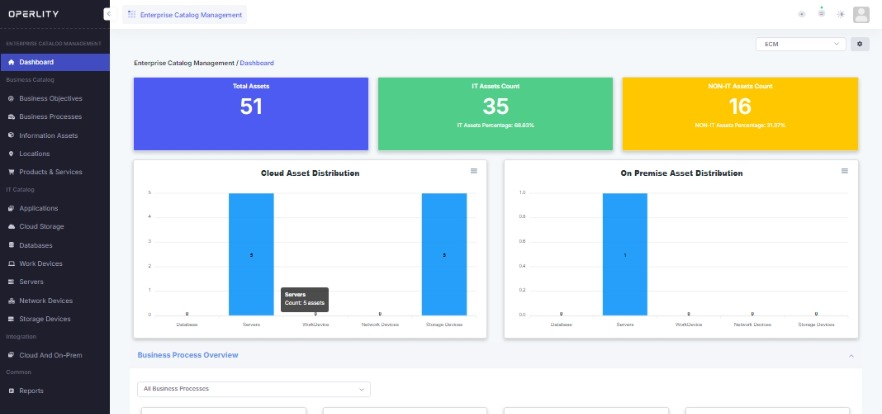The height and width of the screenshot is (414, 882).
Task: Click the Products & Services cart icon
Action: click(10, 172)
